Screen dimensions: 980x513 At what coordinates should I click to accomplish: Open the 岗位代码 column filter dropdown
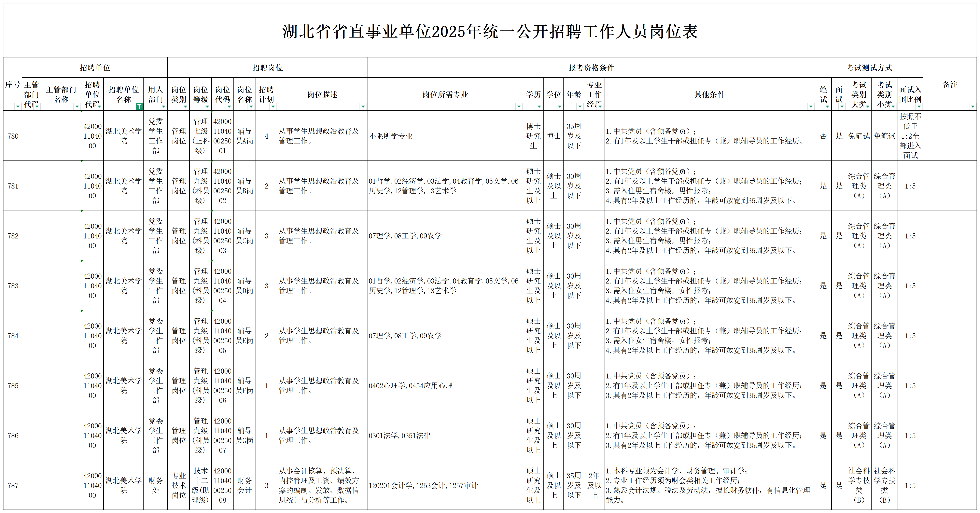tap(229, 107)
